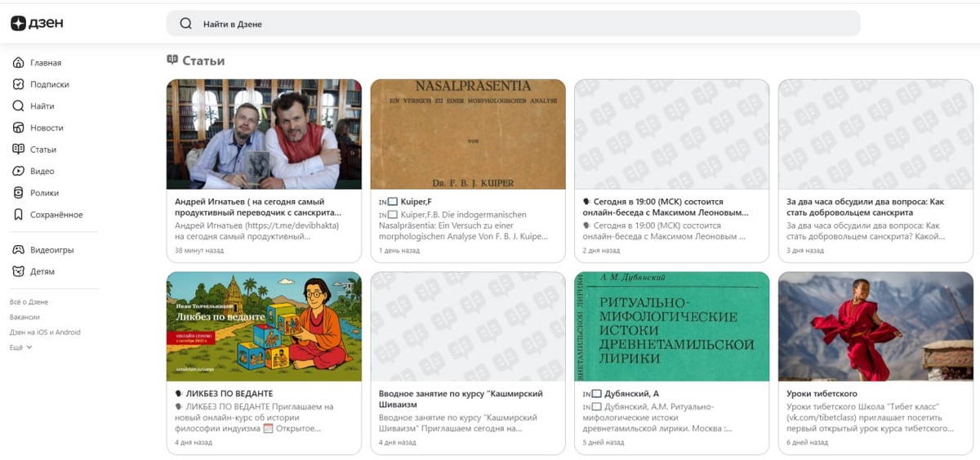Click the Детям cat-face icon
Screen dimensions: 980x460
18,271
